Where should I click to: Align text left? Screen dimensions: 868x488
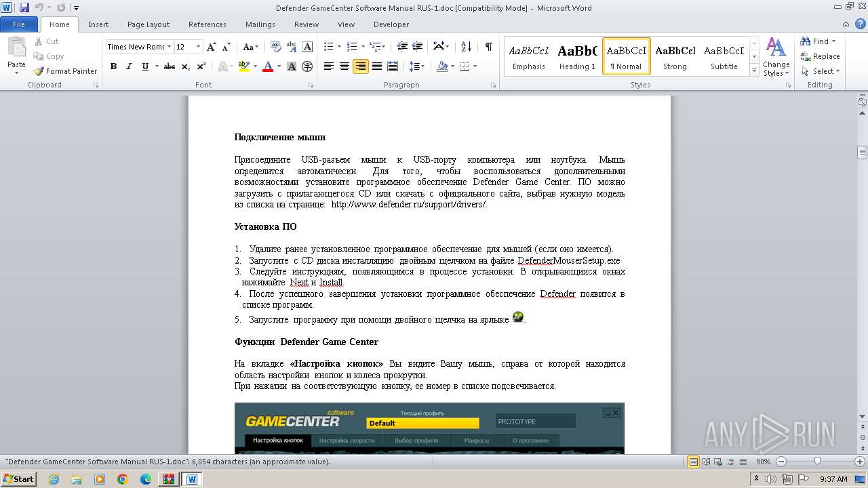329,66
